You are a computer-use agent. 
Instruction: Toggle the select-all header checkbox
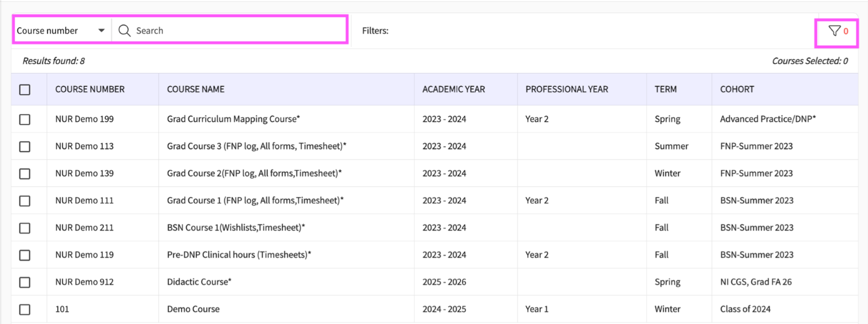(x=25, y=90)
